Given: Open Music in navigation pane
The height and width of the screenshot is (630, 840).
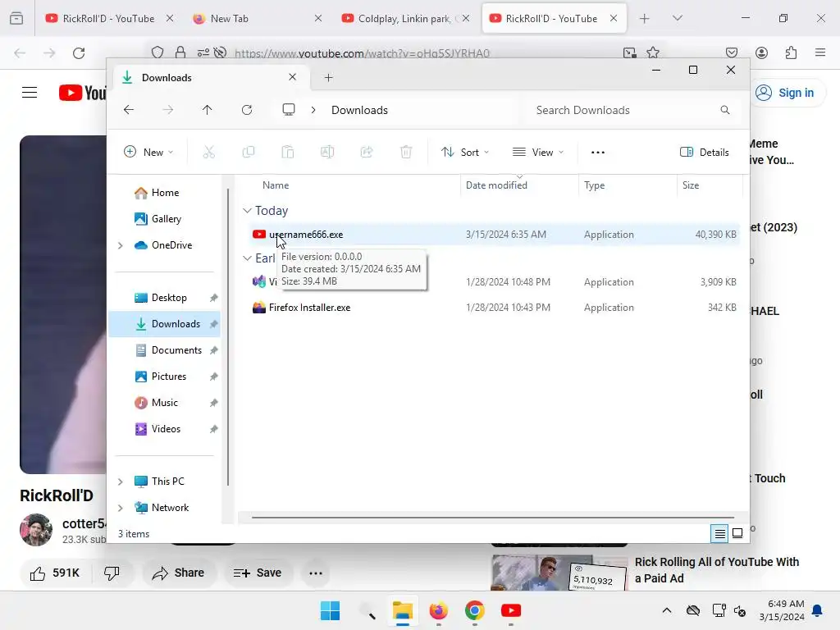Looking at the screenshot, I should point(164,403).
